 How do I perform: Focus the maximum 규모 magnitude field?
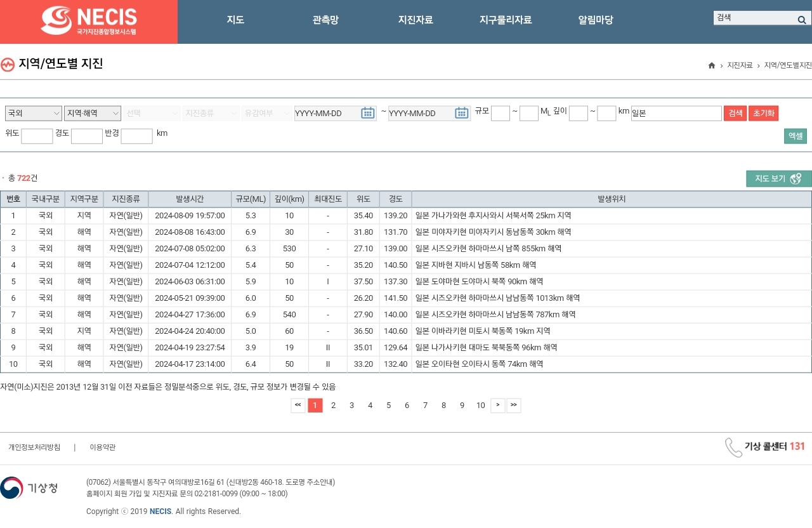click(x=529, y=113)
